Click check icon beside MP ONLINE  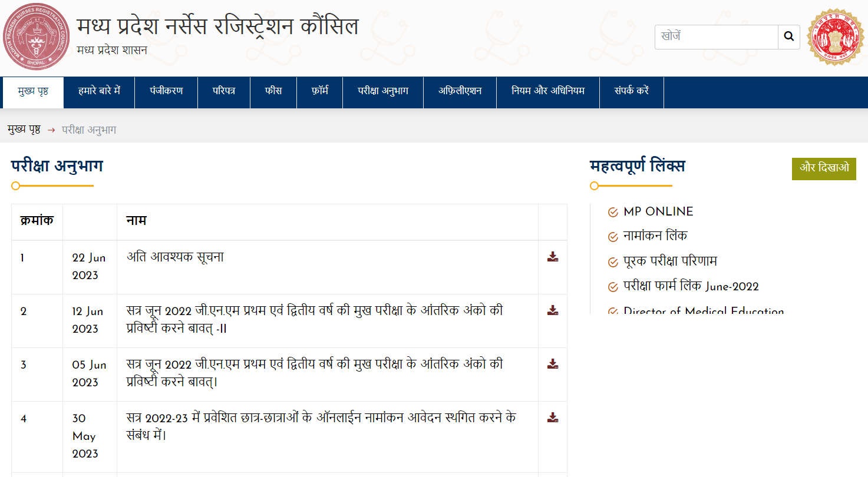coord(613,212)
